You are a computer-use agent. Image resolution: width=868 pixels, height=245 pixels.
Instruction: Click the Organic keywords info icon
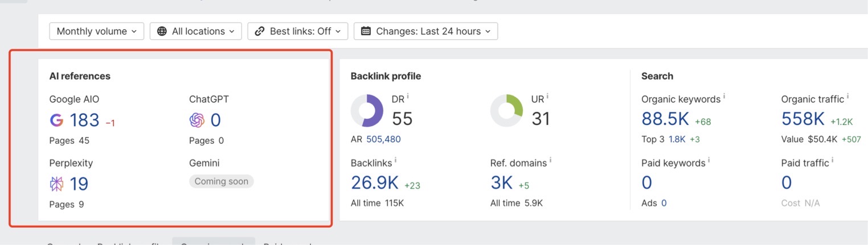(724, 97)
